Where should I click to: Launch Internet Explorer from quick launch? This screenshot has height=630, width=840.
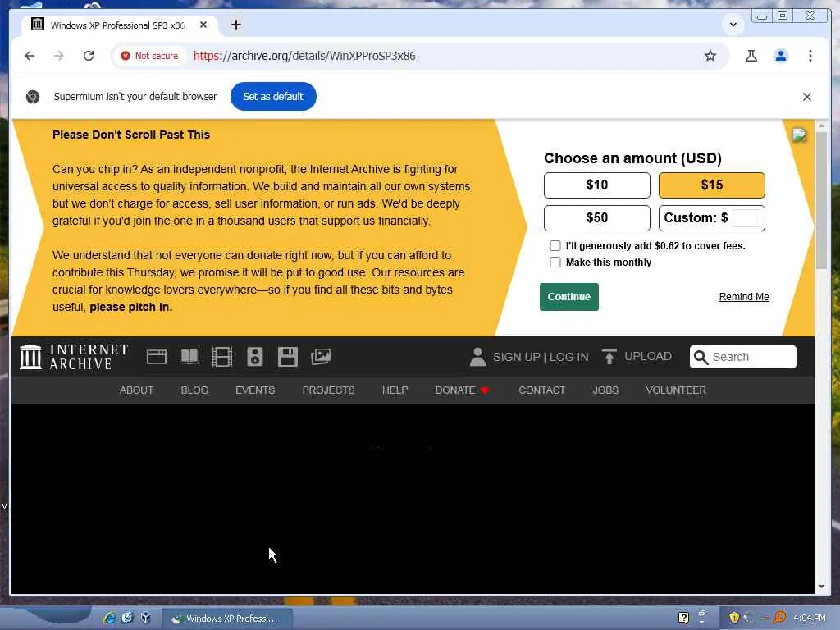pos(110,619)
